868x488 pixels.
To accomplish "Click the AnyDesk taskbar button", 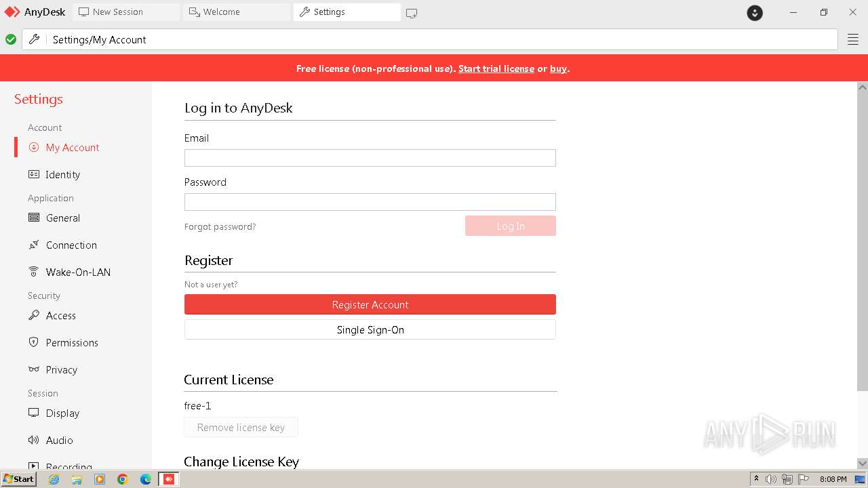I will [169, 479].
